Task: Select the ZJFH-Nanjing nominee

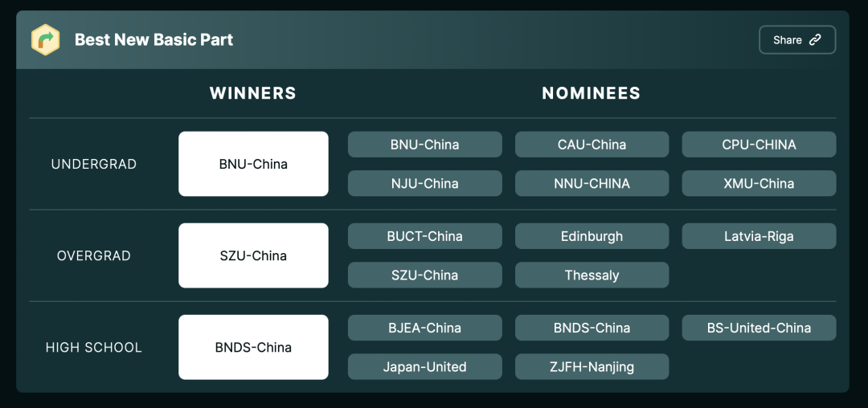Action: [x=592, y=366]
